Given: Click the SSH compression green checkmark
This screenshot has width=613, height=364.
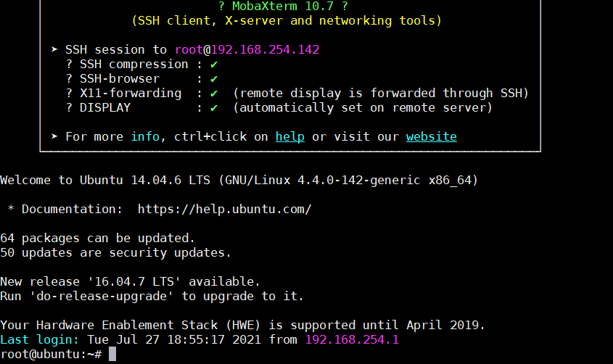Looking at the screenshot, I should [214, 65].
